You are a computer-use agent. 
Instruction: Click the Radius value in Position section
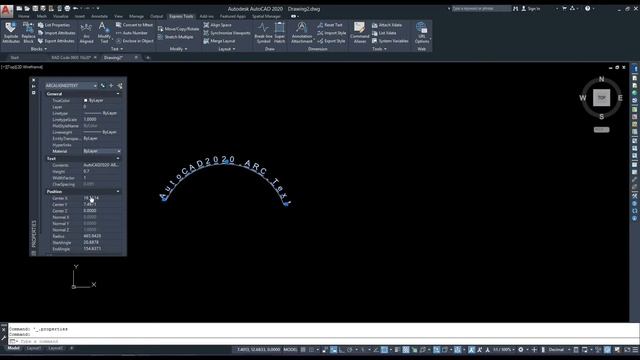pyautogui.click(x=101, y=236)
